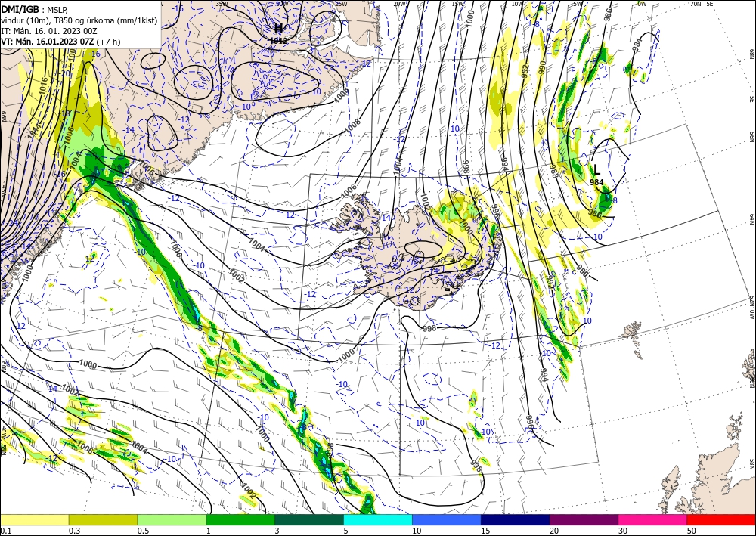Click the light green 0.5–1 legend band
This screenshot has height=536, width=756.
[172, 519]
